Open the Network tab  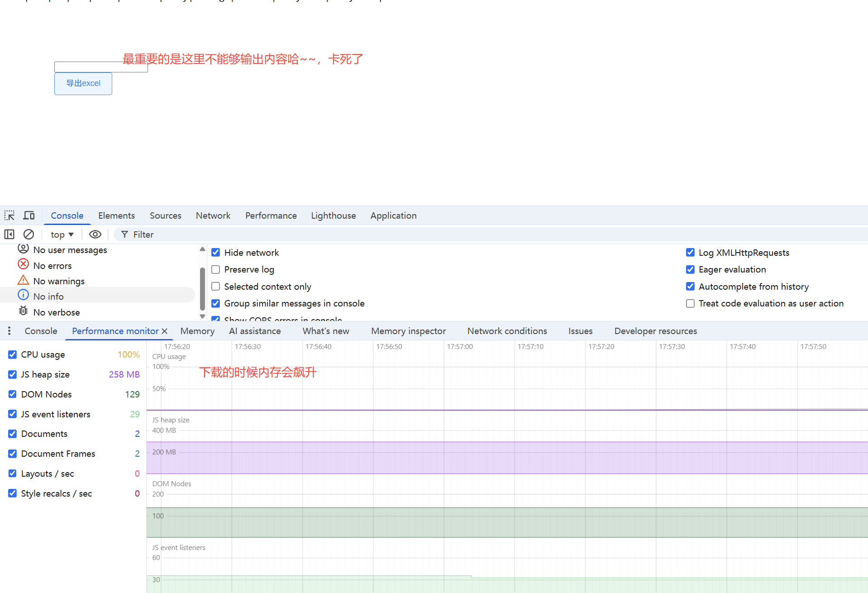pos(213,215)
